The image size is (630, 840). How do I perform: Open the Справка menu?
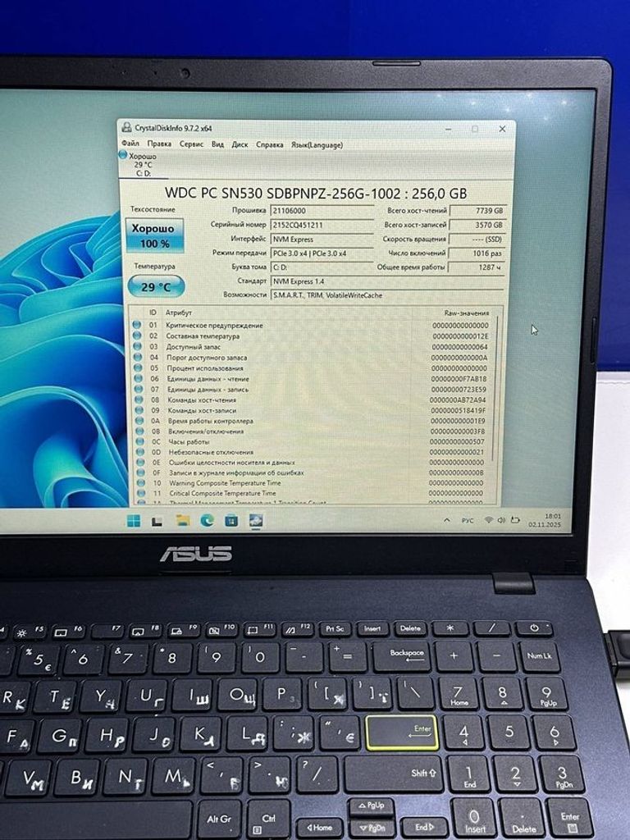click(269, 144)
